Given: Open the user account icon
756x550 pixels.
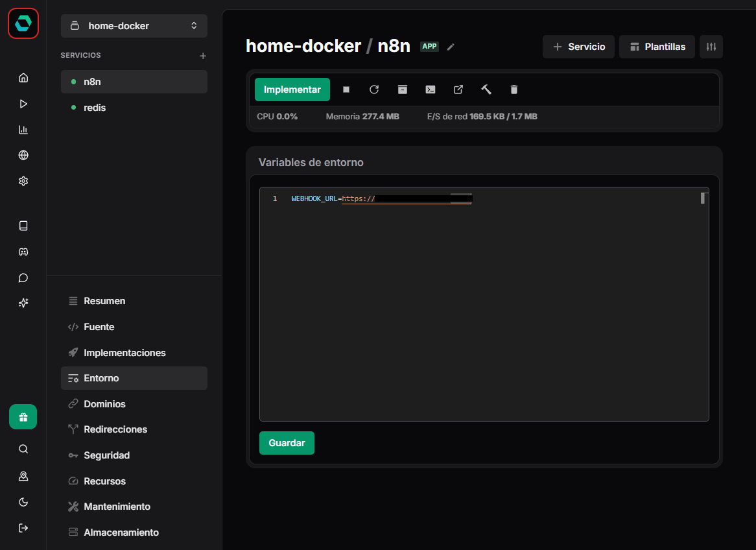Looking at the screenshot, I should click(23, 476).
